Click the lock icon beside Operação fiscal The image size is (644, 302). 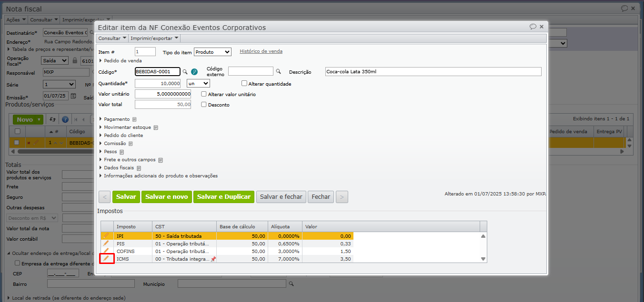74,61
